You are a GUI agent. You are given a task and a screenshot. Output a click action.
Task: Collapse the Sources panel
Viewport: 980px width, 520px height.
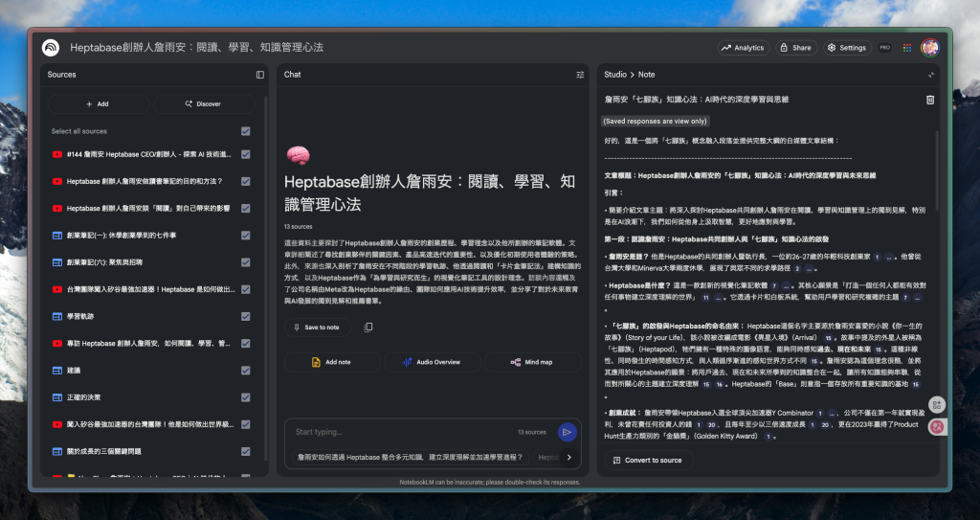pyautogui.click(x=260, y=75)
